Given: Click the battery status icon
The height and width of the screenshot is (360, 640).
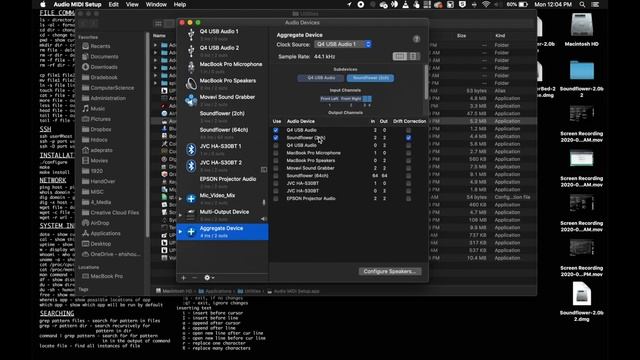Looking at the screenshot, I should (x=523, y=4).
